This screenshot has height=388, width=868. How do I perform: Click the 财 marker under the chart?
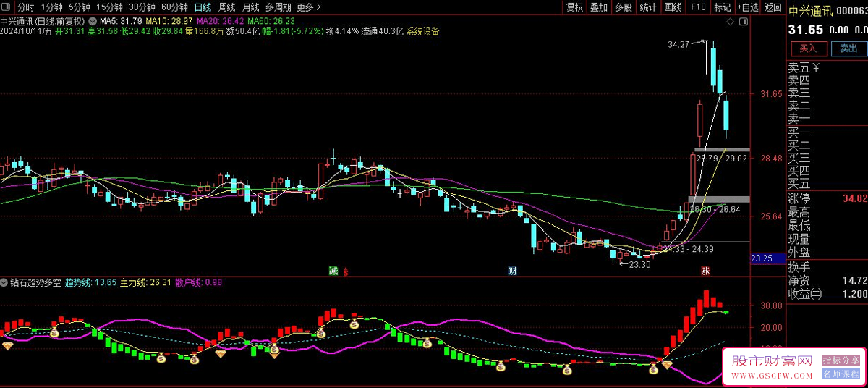click(512, 271)
